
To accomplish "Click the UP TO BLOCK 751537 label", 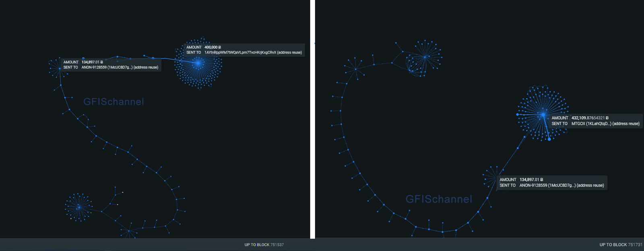I will pyautogui.click(x=264, y=245).
